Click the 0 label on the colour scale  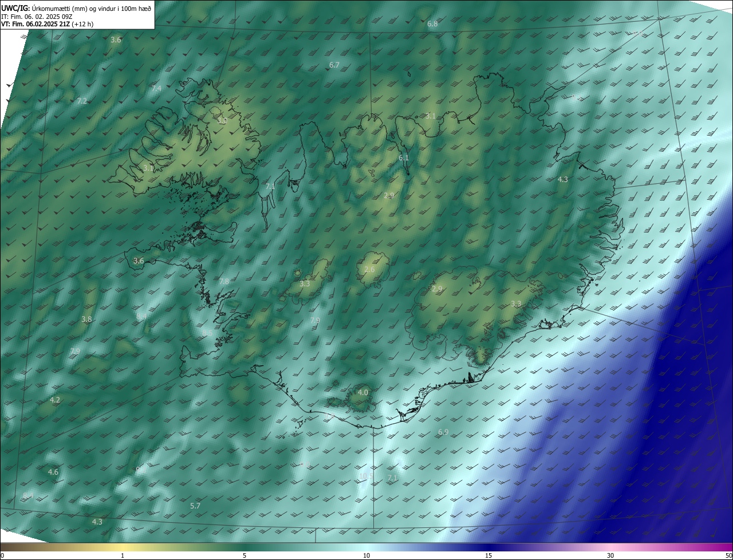point(2,555)
